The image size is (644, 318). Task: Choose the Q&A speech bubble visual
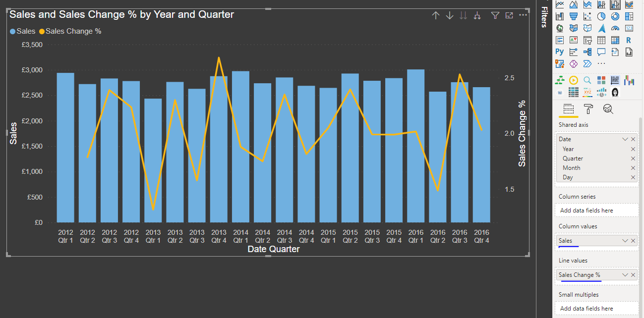601,52
